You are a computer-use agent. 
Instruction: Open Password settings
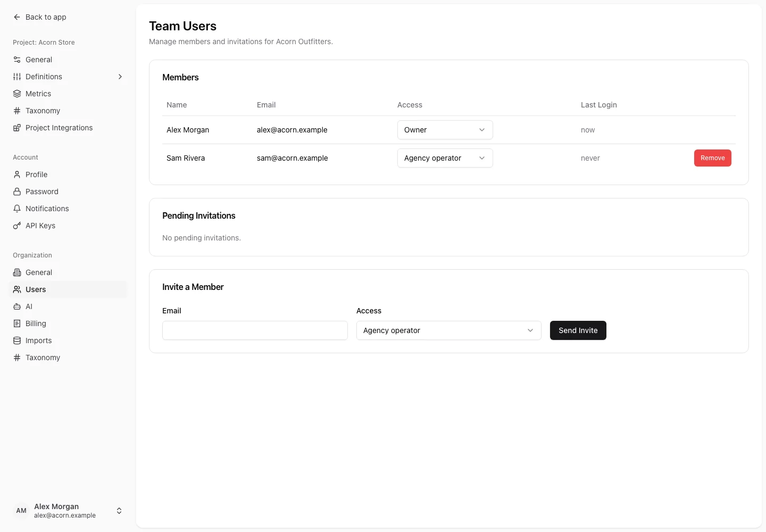(x=68, y=192)
